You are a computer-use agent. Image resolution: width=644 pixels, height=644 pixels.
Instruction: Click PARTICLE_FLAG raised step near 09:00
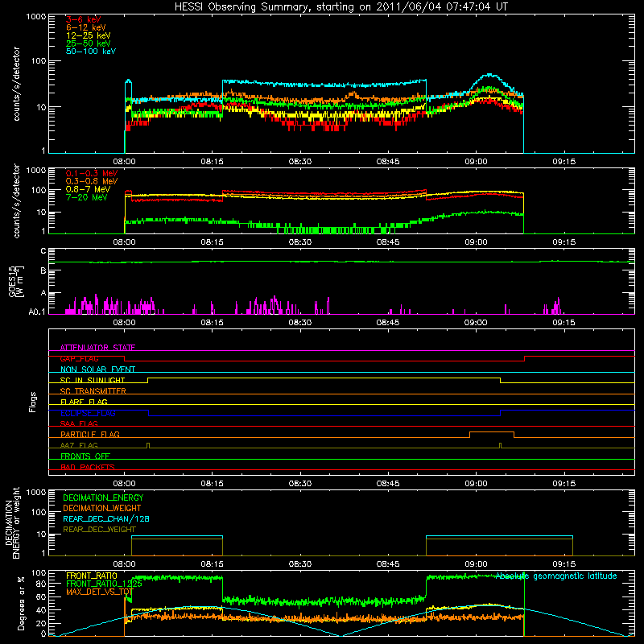click(x=492, y=432)
